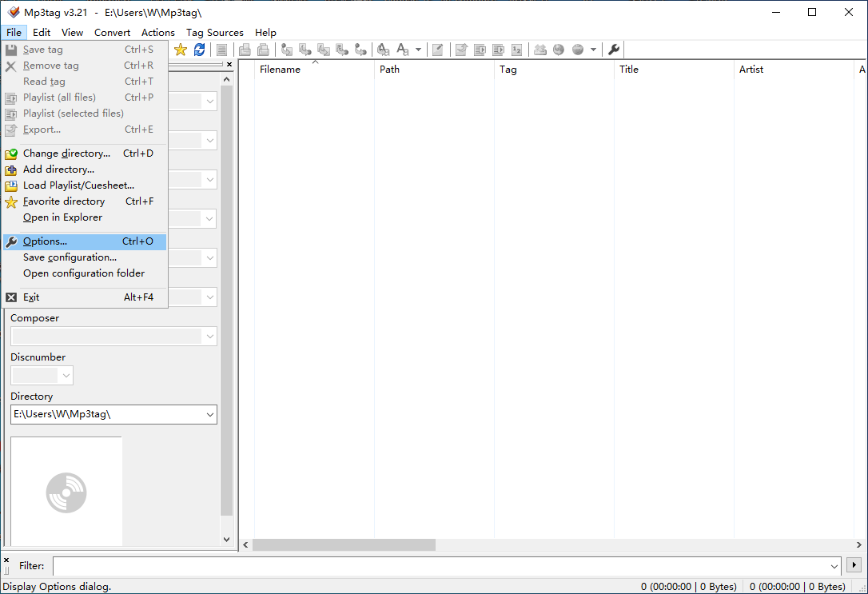Screen dimensions: 868x594
Task: Open the Actions (Quick) toolbar icon
Action: click(x=403, y=50)
